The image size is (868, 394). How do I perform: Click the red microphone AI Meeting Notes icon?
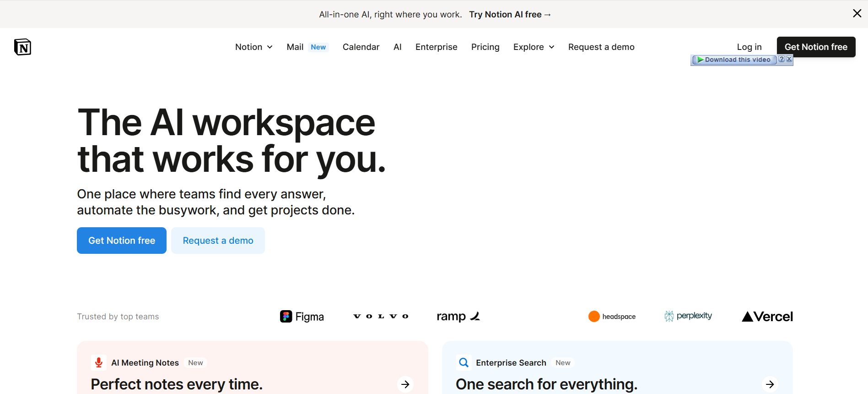click(98, 362)
